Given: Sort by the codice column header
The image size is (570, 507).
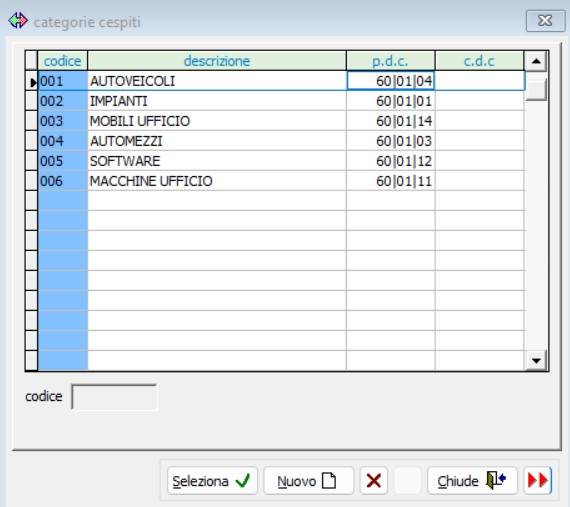Looking at the screenshot, I should [63, 61].
